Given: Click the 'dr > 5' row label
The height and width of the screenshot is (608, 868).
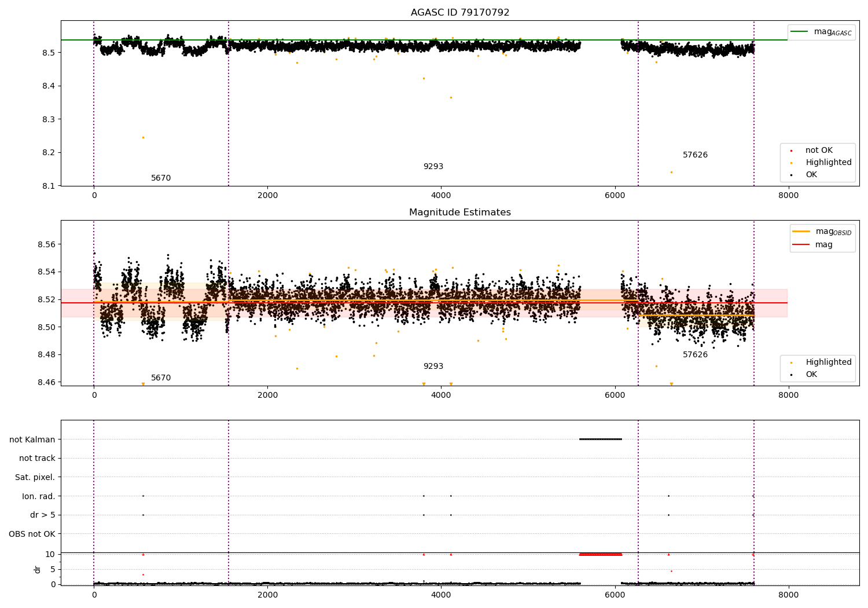Looking at the screenshot, I should (x=42, y=515).
